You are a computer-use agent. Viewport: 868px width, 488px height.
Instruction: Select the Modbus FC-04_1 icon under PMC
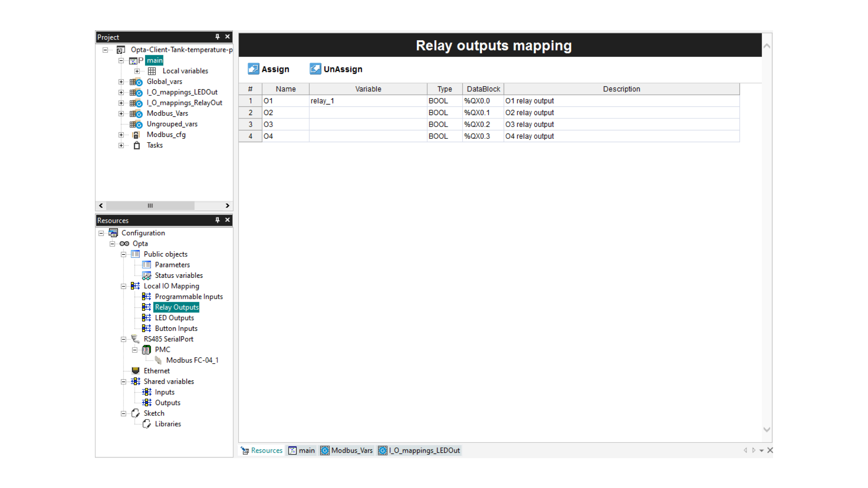tap(158, 360)
